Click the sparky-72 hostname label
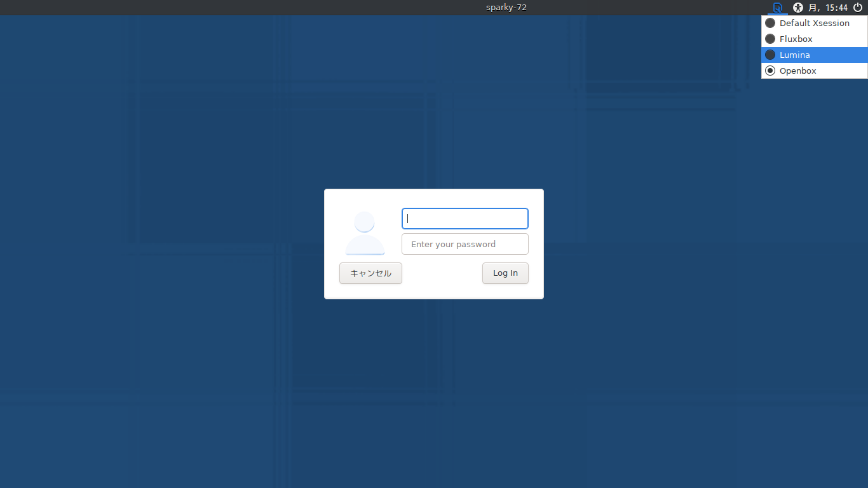The width and height of the screenshot is (868, 488). pos(506,8)
